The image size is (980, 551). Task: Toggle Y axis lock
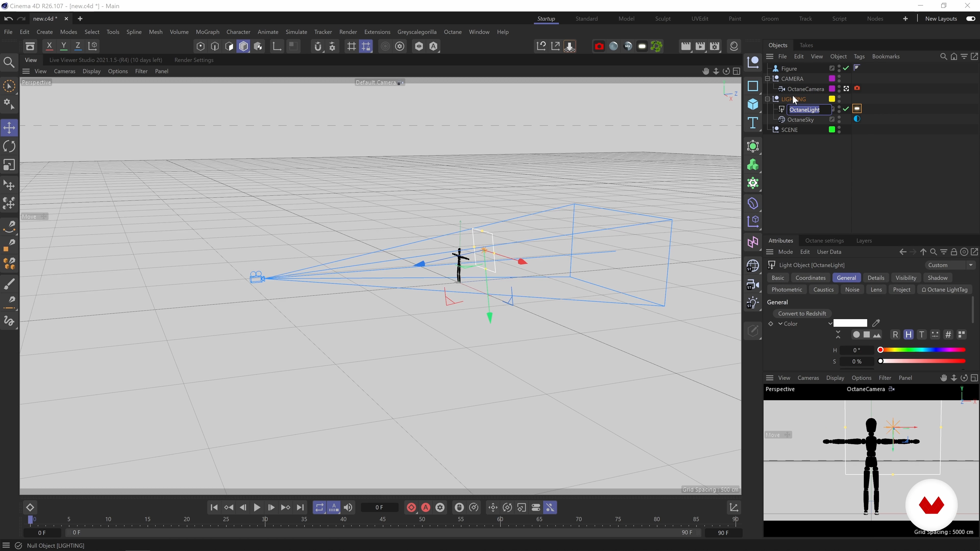(64, 46)
